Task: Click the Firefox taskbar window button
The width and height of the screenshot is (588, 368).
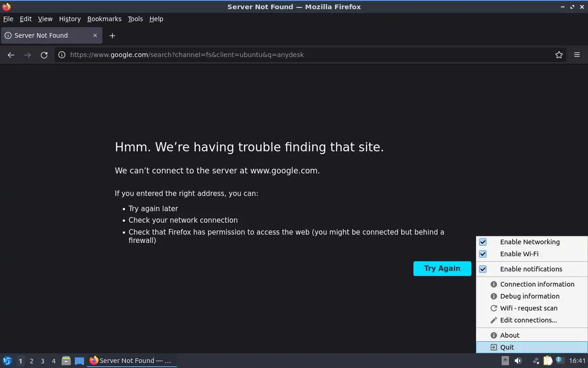Action: pyautogui.click(x=132, y=361)
